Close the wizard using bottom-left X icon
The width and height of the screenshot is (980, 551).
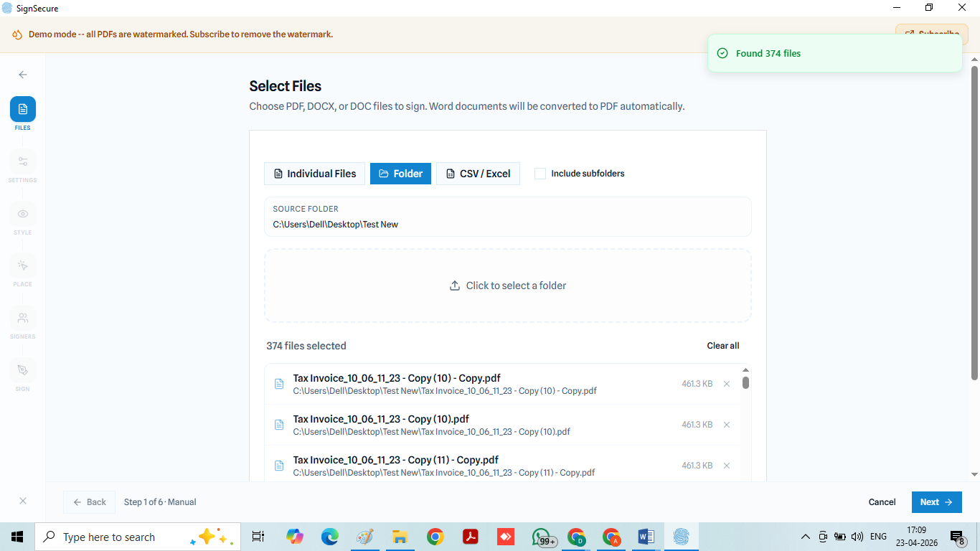(x=23, y=501)
